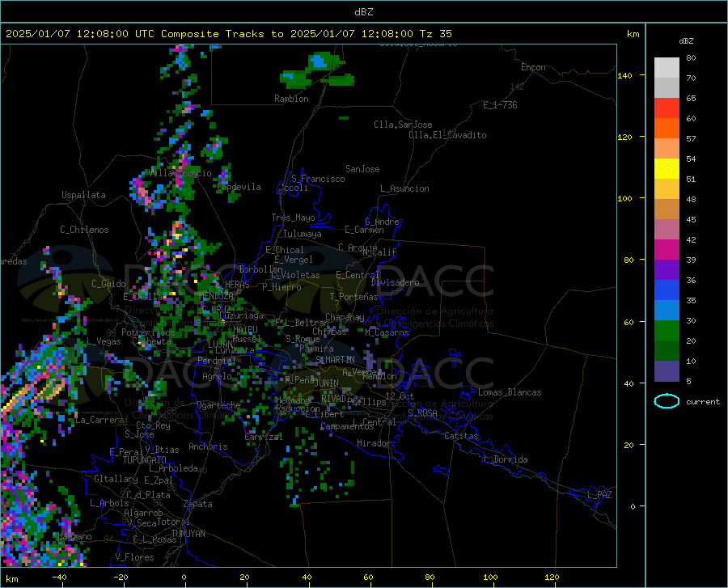This screenshot has width=728, height=588.
Task: Select the Anchoris label
Action: pos(208,447)
